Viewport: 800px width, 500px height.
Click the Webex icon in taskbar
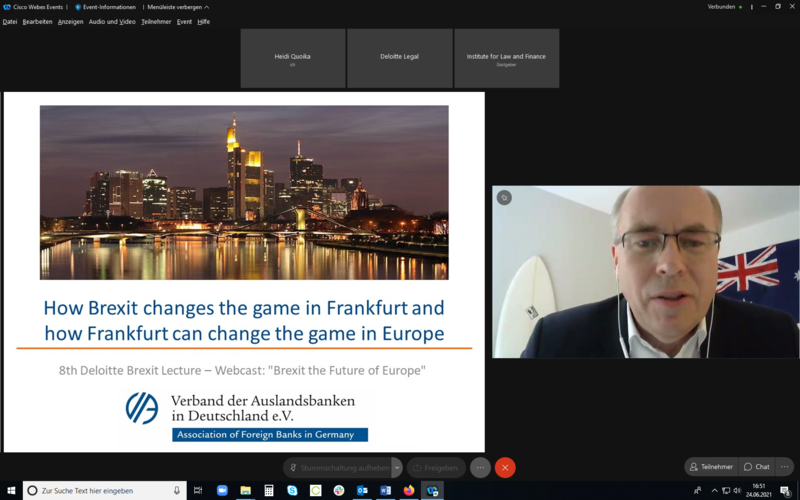(432, 491)
